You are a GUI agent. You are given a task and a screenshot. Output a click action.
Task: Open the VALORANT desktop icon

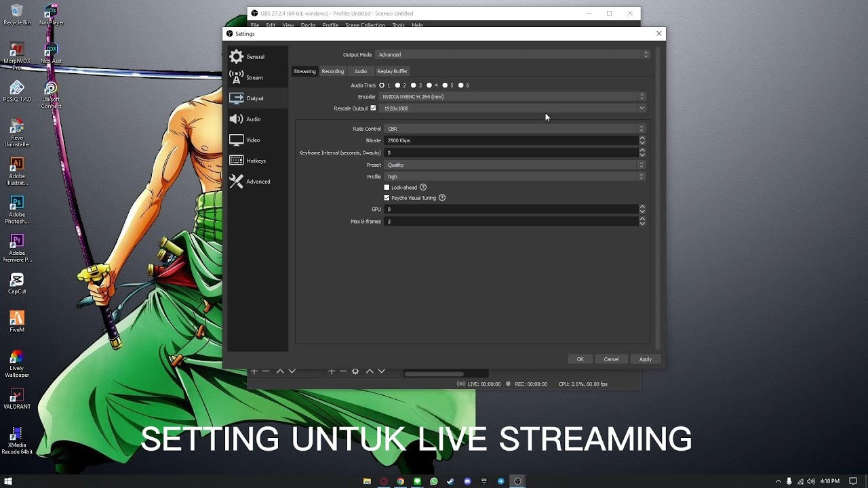[x=17, y=399]
